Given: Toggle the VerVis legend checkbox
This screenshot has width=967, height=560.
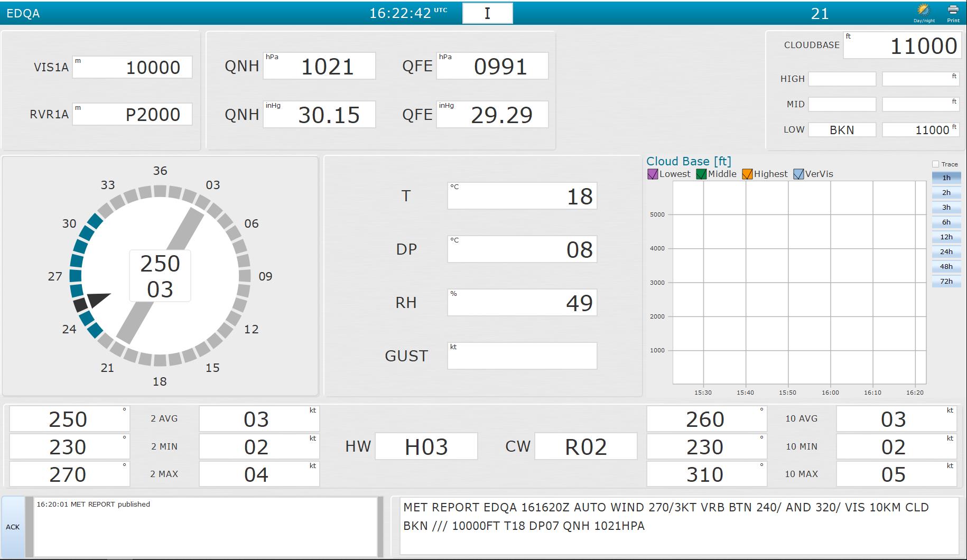Looking at the screenshot, I should pyautogui.click(x=798, y=174).
